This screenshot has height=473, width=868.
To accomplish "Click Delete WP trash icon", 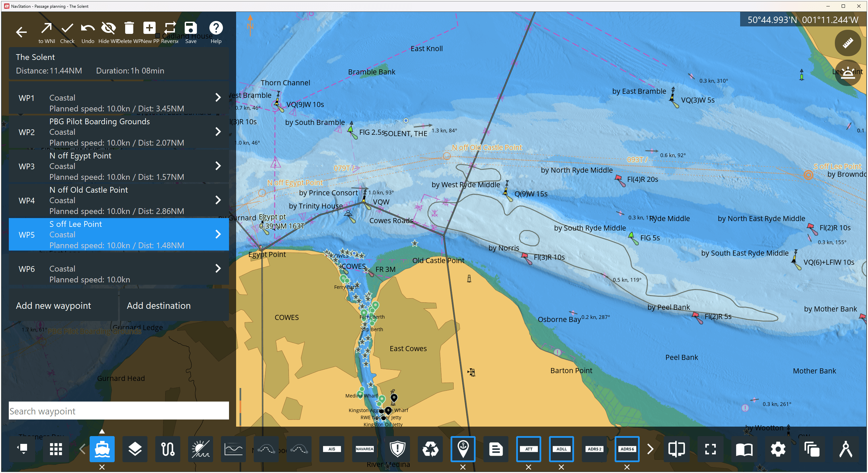I will (x=129, y=28).
